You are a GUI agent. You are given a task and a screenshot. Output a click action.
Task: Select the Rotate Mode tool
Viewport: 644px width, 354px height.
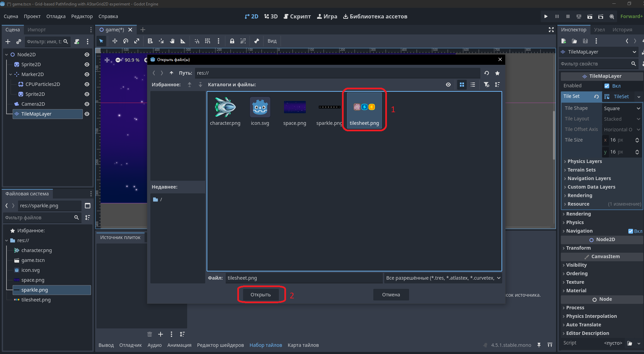[x=126, y=41]
